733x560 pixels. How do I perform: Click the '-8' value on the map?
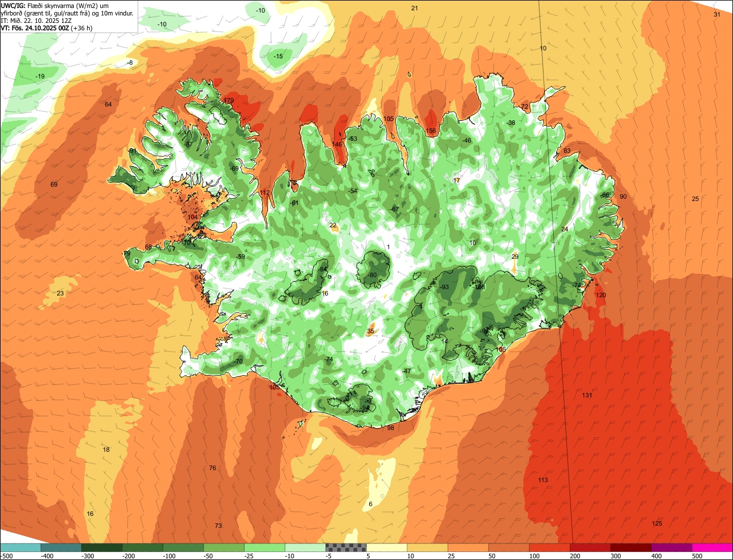130,63
